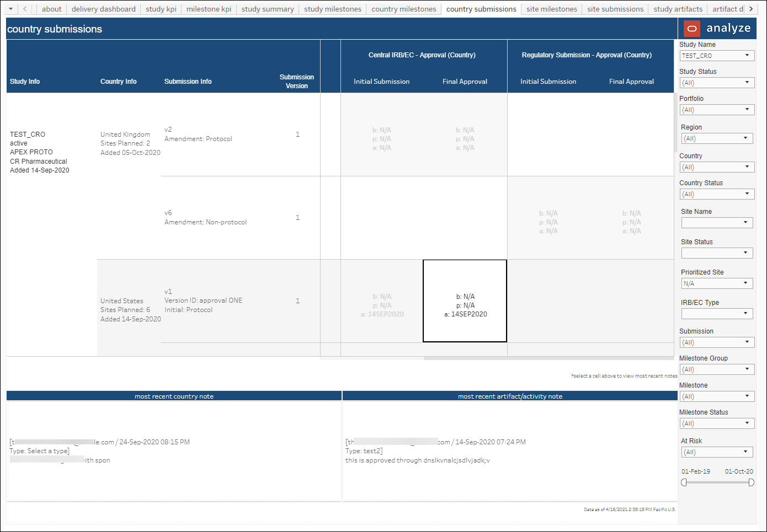
Task: Select the United Kingdom country entry
Action: tap(130, 143)
